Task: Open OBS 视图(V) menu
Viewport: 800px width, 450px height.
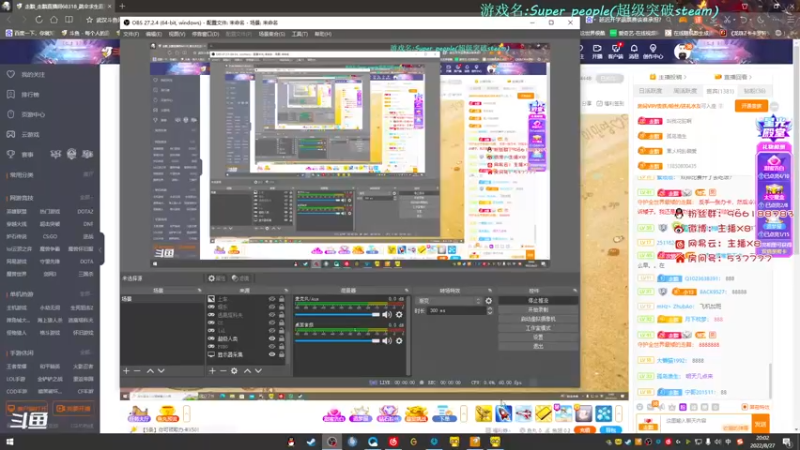Action: pyautogui.click(x=177, y=34)
